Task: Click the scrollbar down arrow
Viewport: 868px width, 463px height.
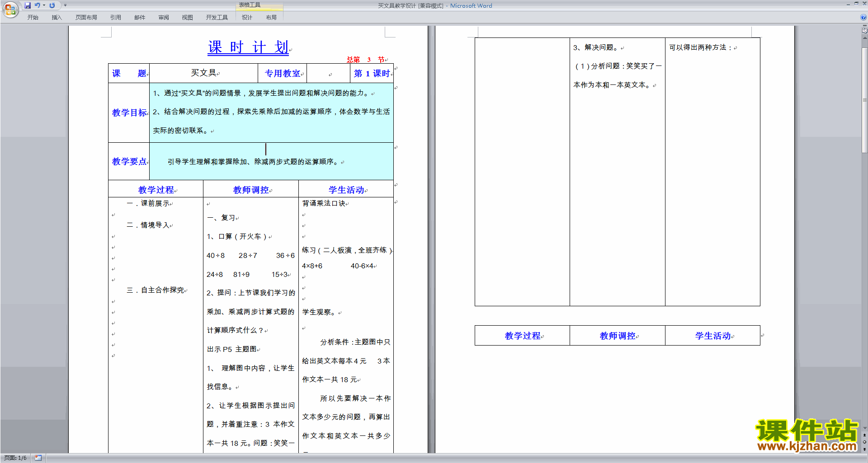Action: [x=864, y=428]
